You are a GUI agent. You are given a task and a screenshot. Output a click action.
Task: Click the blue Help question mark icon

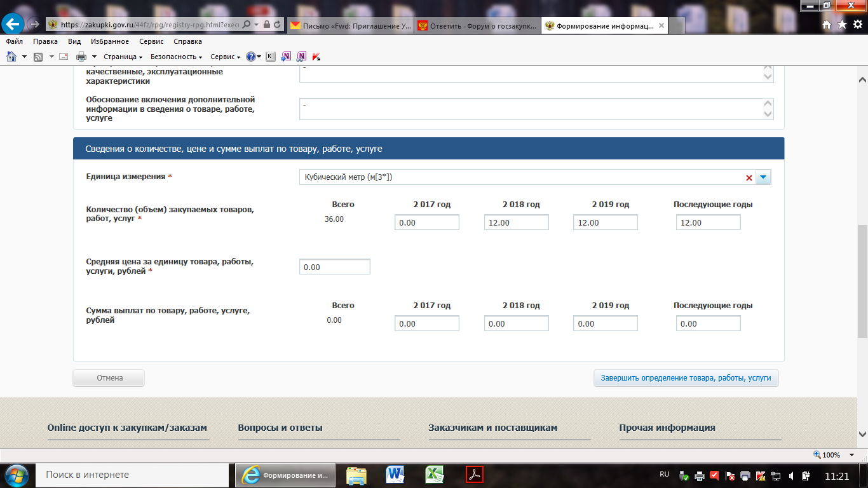point(251,57)
